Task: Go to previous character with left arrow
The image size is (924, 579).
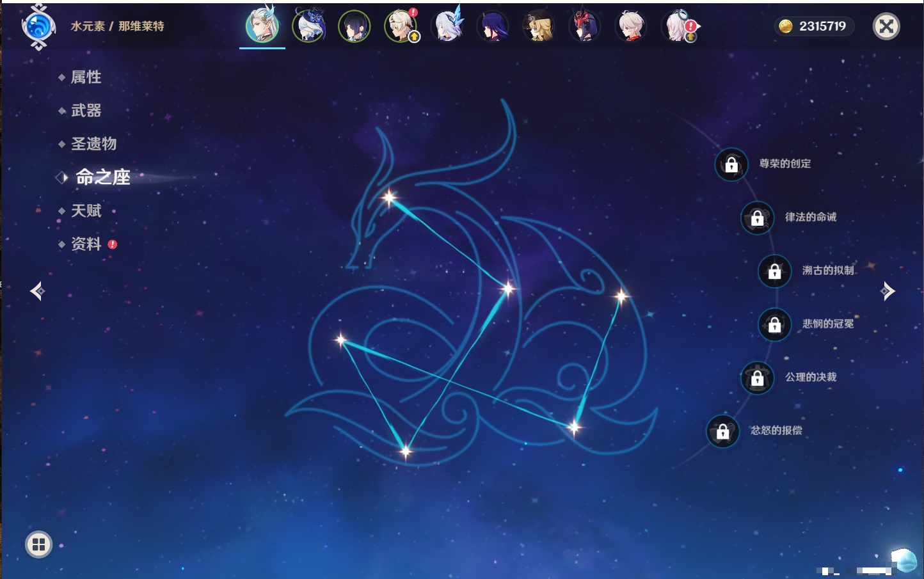Action: coord(37,291)
